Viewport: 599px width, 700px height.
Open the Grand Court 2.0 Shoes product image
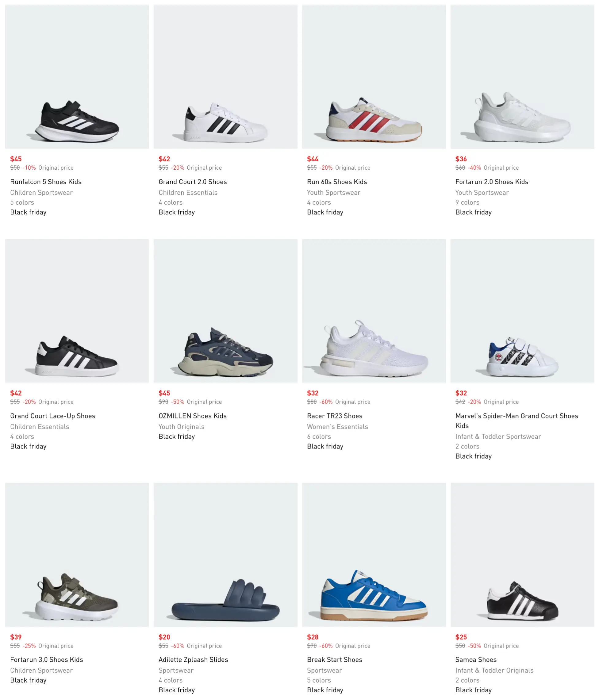tap(225, 77)
